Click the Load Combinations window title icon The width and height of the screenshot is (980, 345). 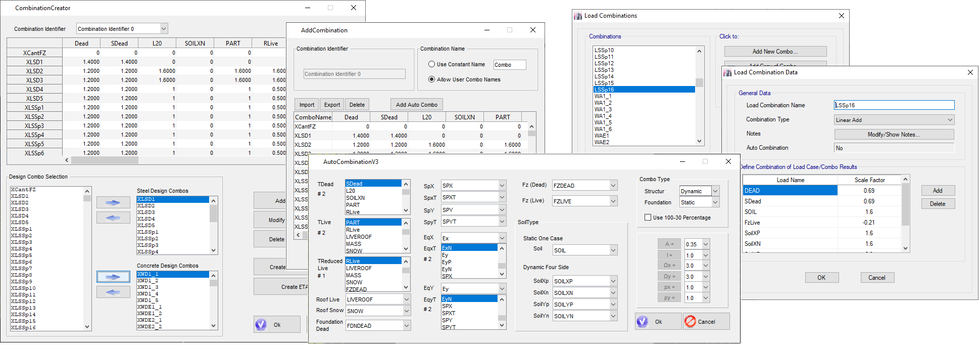coord(578,16)
